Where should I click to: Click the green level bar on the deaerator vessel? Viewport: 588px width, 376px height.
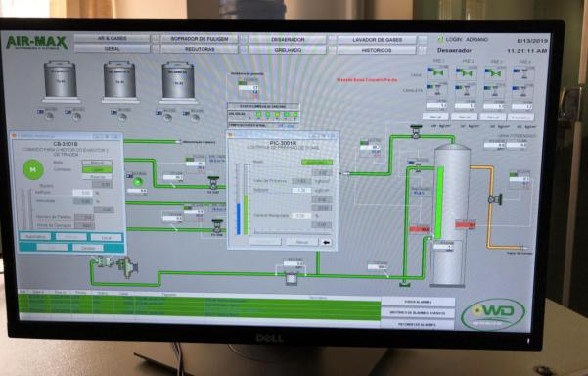tap(439, 203)
